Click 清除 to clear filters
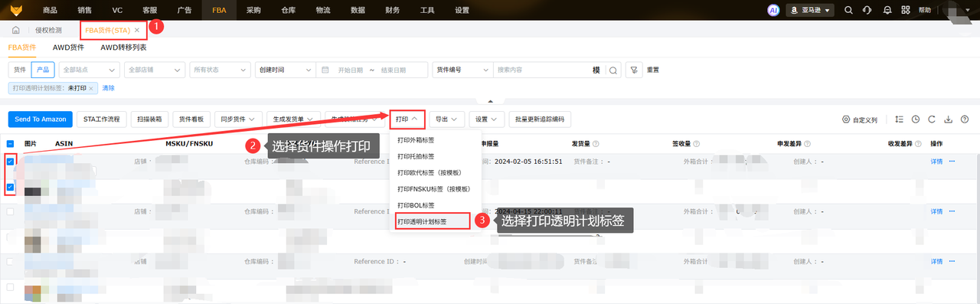 [x=109, y=88]
